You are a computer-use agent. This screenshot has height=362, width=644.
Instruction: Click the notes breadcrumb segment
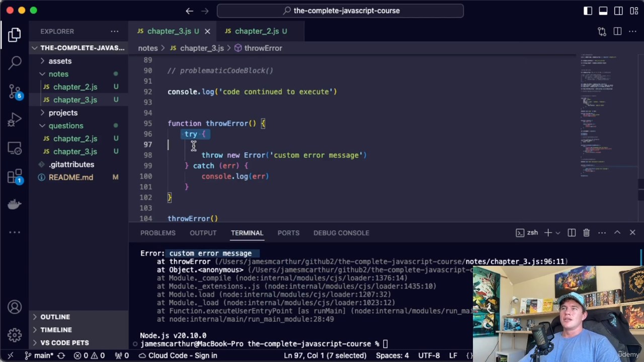[x=148, y=48]
